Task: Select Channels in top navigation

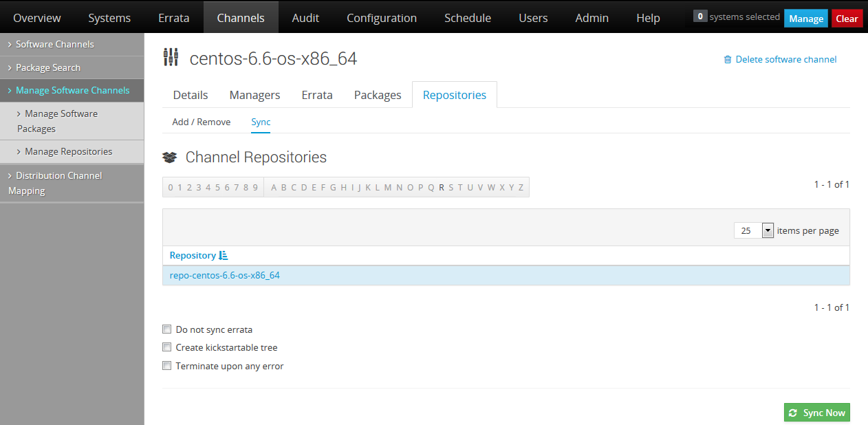Action: [241, 18]
